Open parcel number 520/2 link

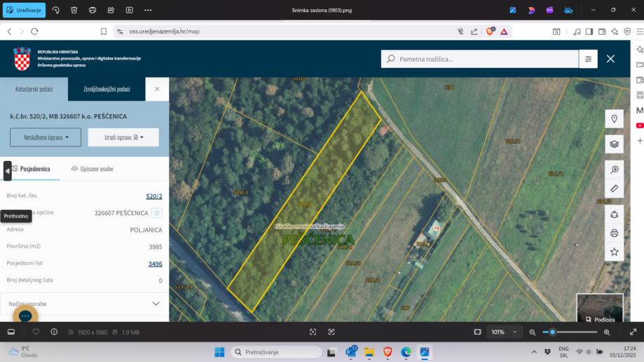(153, 196)
